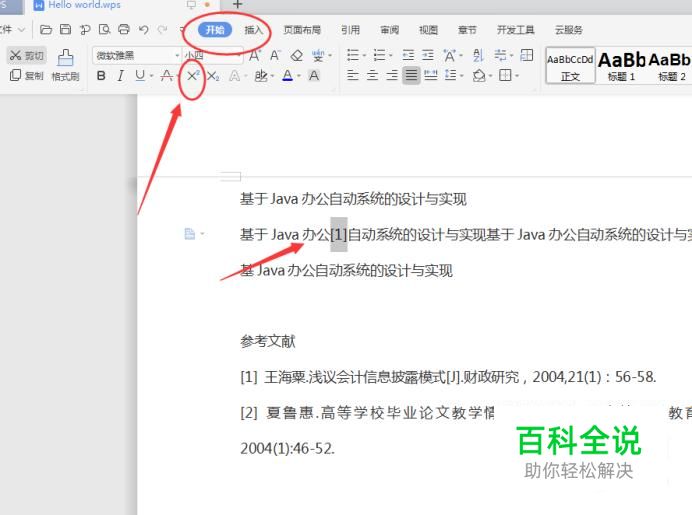The height and width of the screenshot is (515, 692).
Task: Expand the bulleted list style dropdown arrow
Action: pyautogui.click(x=364, y=56)
